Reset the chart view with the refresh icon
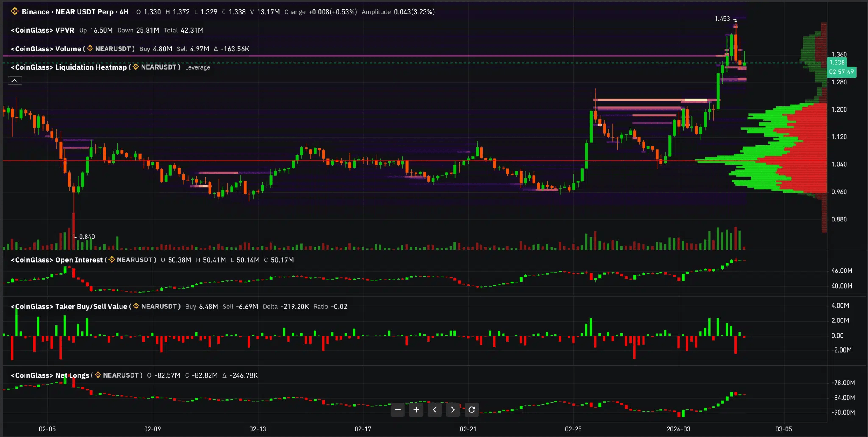 472,409
